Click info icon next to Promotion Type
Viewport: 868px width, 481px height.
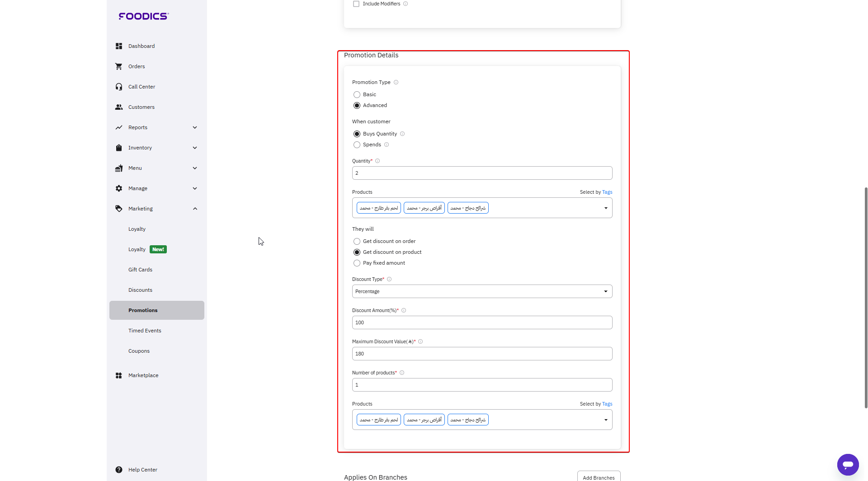point(396,82)
